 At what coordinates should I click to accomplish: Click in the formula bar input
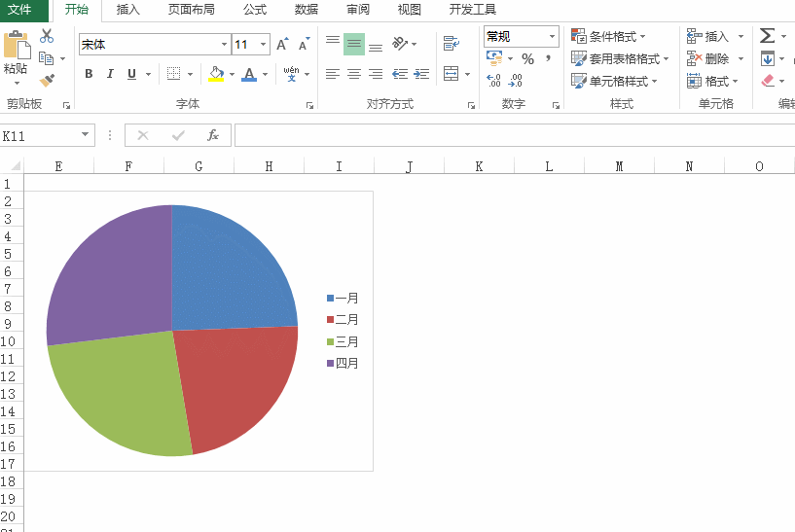(x=514, y=135)
